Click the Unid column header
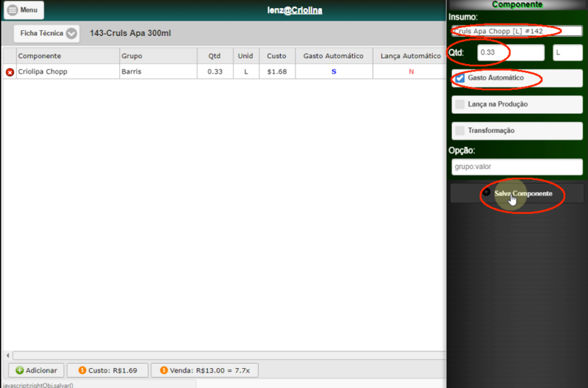This screenshot has width=588, height=388. [x=245, y=56]
